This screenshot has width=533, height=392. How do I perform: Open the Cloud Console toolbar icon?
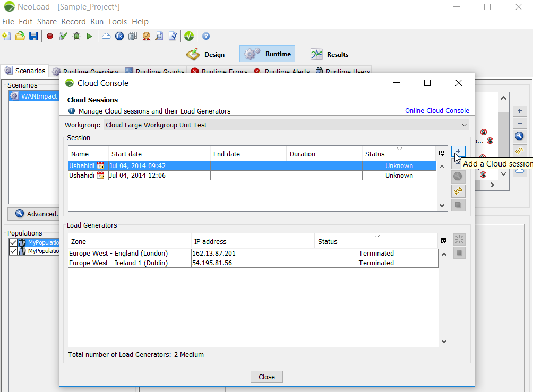[106, 36]
